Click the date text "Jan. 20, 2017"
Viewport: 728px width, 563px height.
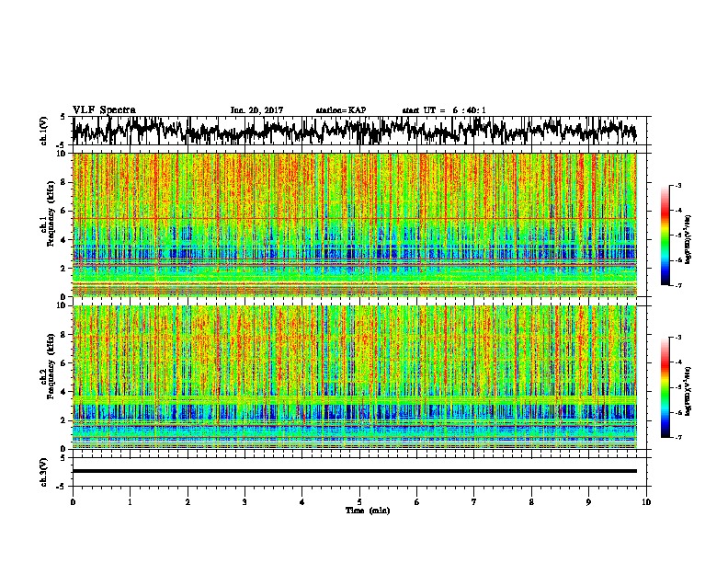pyautogui.click(x=256, y=110)
